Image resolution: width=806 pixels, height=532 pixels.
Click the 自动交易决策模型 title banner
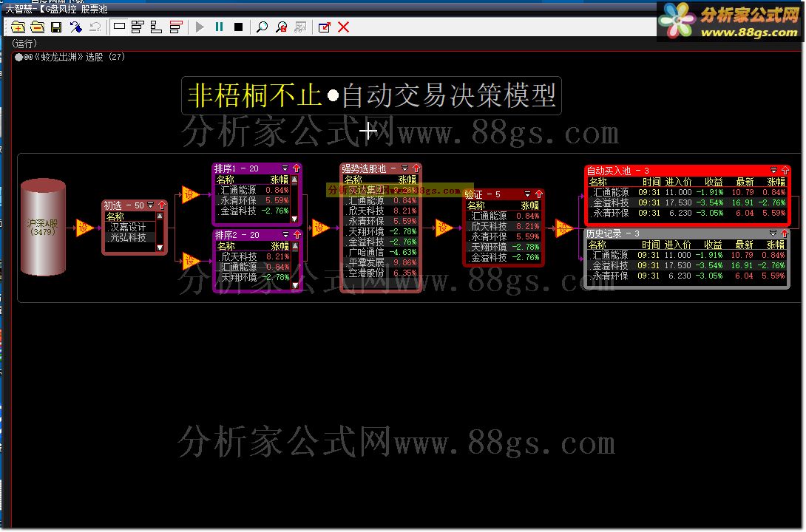[x=371, y=95]
